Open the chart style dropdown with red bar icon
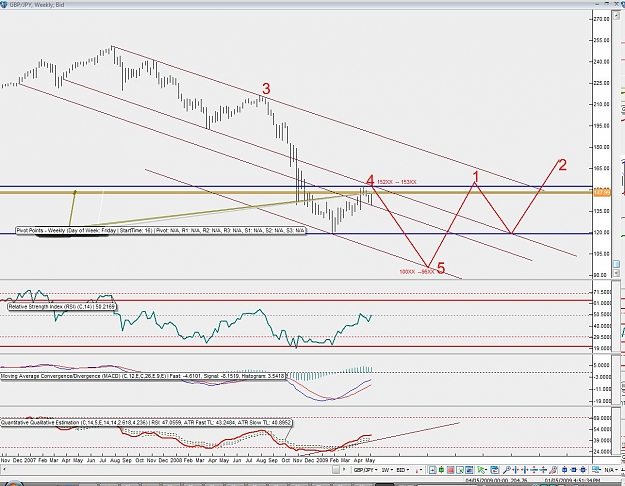 (x=419, y=470)
